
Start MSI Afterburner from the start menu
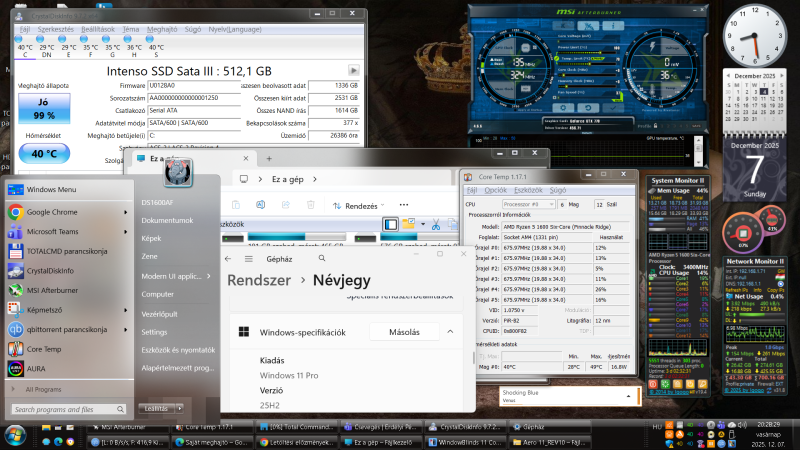click(x=67, y=290)
